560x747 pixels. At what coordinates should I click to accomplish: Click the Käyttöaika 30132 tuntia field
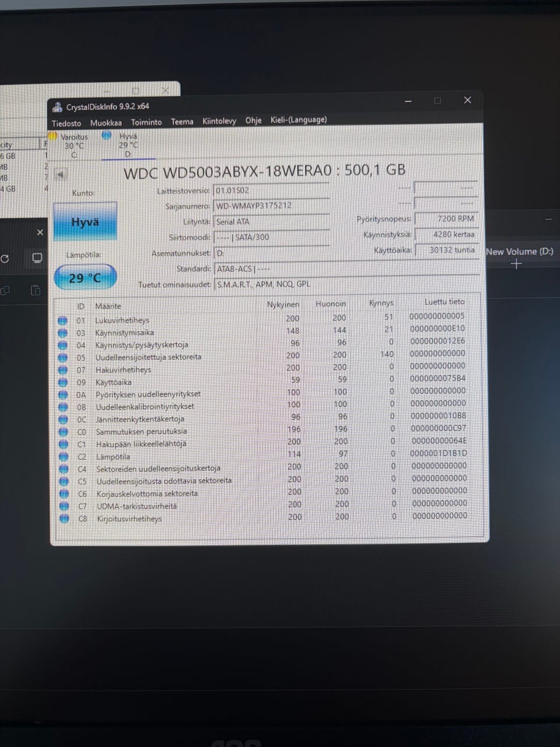[x=447, y=250]
